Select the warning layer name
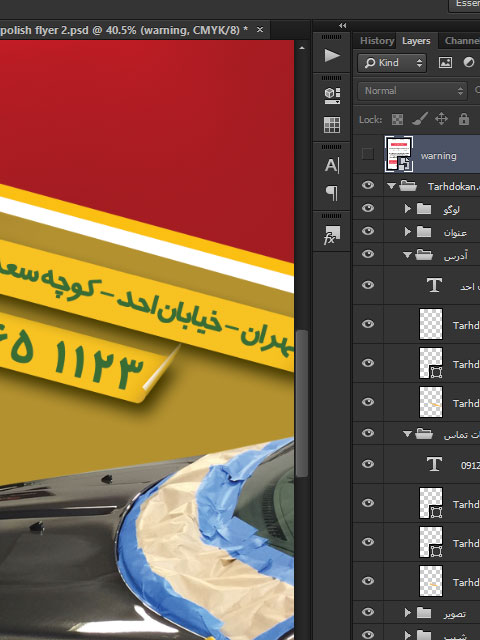This screenshot has width=480, height=640. (x=438, y=156)
